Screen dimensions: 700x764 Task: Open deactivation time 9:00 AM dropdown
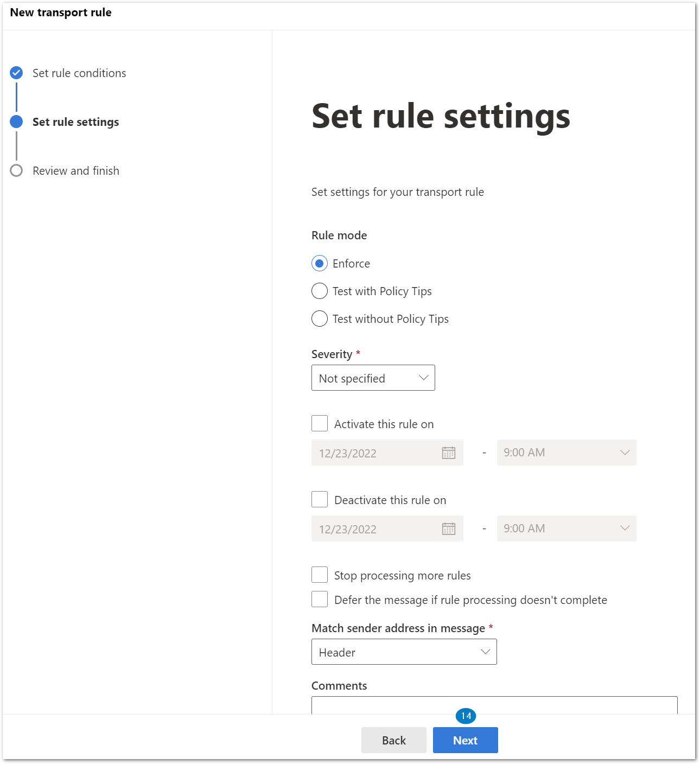coord(567,529)
